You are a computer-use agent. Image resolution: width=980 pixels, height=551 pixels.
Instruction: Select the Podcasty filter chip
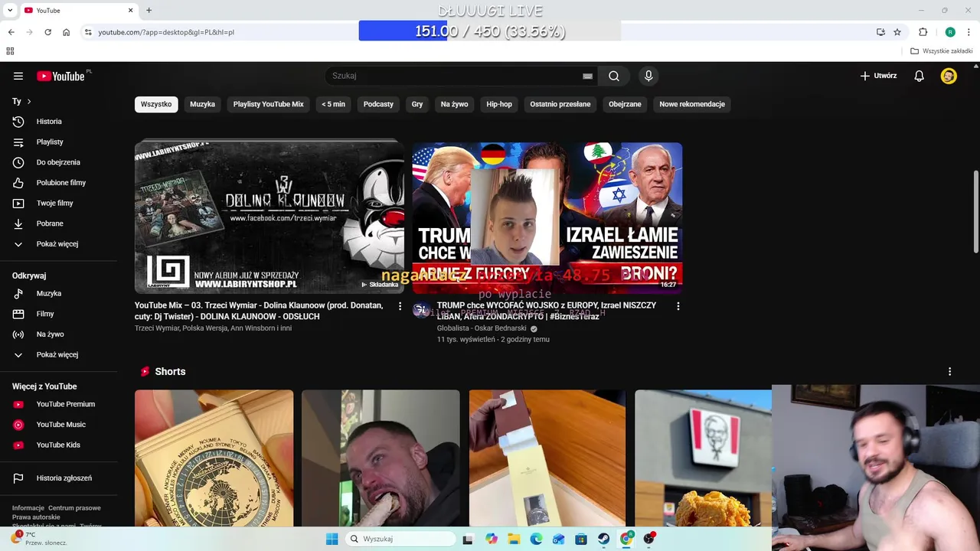click(x=378, y=104)
